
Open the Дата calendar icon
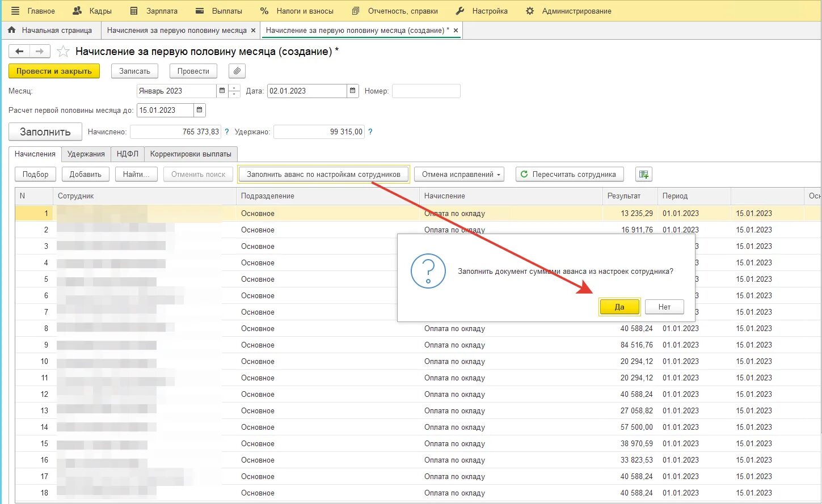(353, 91)
